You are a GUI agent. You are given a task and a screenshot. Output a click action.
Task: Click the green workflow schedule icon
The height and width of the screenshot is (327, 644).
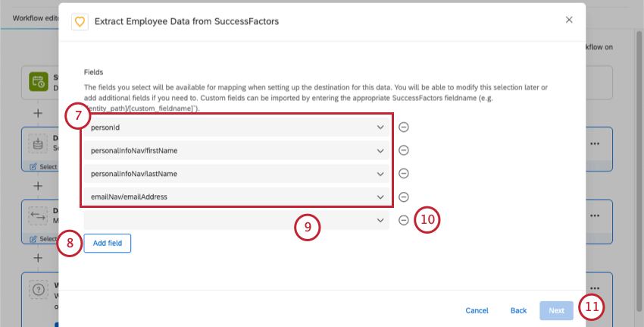tap(38, 81)
